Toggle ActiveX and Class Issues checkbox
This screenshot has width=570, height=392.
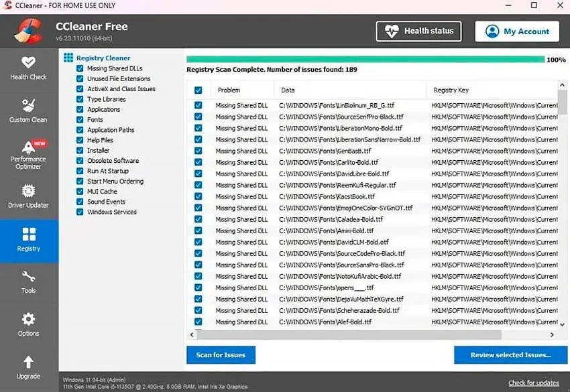tap(80, 88)
